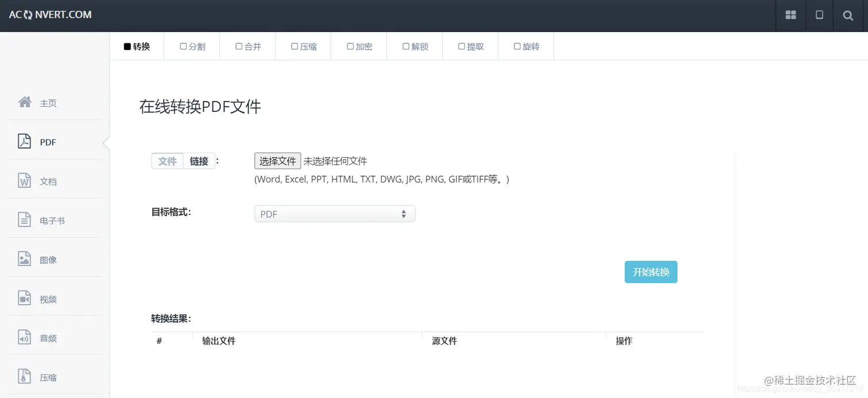
Task: Open 音频 section label in sidebar
Action: (x=48, y=338)
